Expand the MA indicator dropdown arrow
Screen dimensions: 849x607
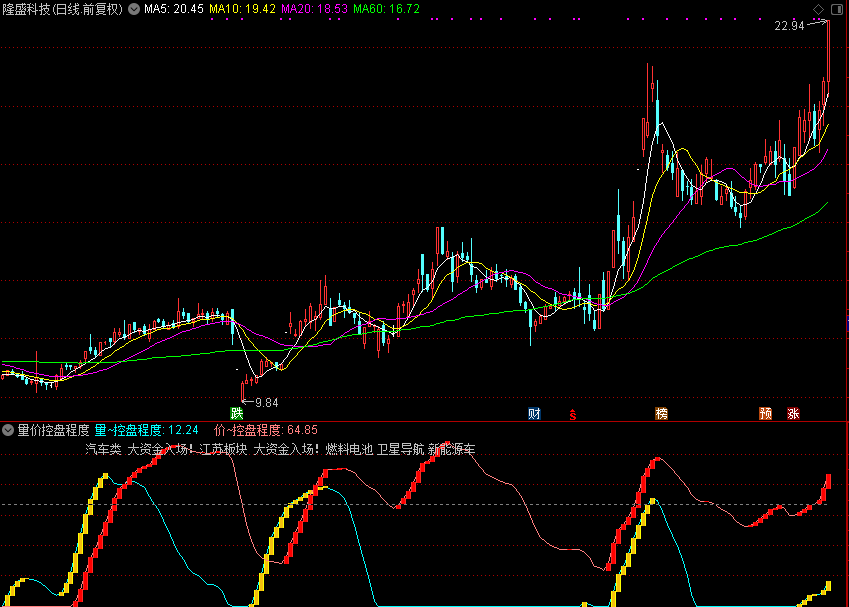click(x=134, y=9)
